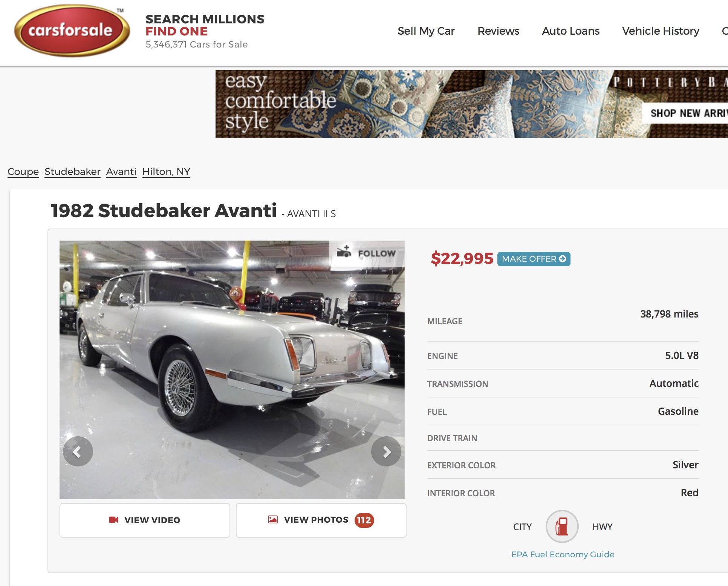Click the video camera icon

point(114,520)
